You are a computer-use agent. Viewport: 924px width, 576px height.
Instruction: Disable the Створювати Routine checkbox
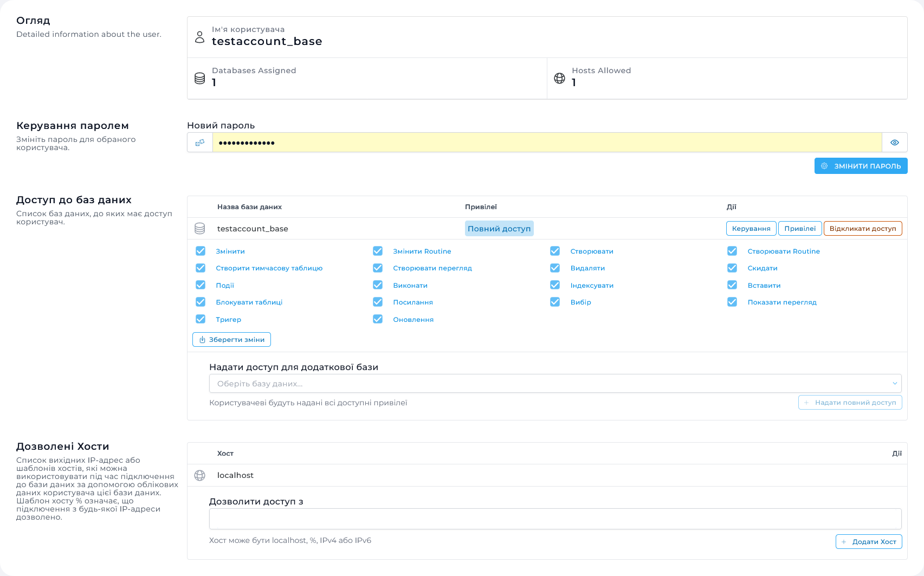pos(732,251)
